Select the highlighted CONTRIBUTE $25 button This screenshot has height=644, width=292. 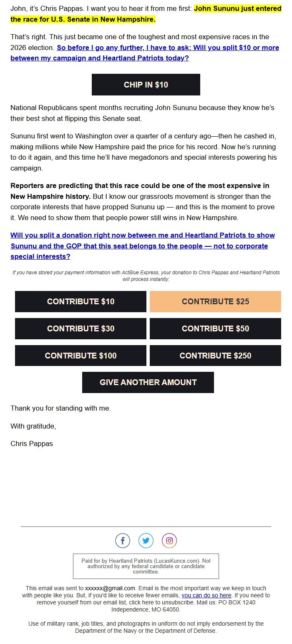click(x=215, y=301)
